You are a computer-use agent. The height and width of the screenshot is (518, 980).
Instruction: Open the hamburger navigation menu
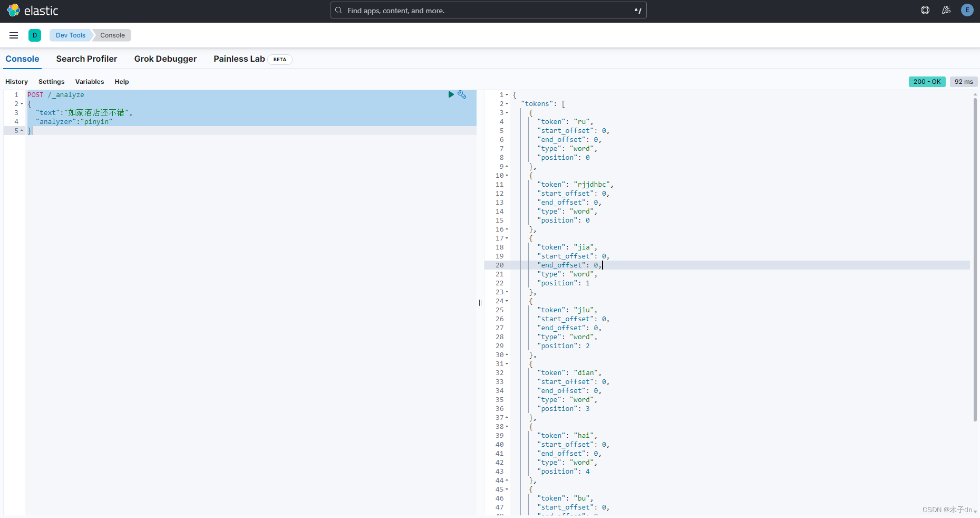click(14, 35)
